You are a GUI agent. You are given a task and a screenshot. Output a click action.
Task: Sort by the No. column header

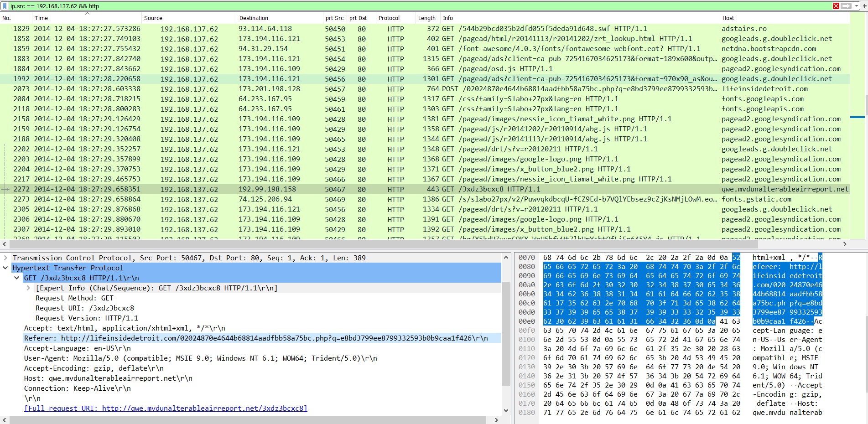(16, 18)
